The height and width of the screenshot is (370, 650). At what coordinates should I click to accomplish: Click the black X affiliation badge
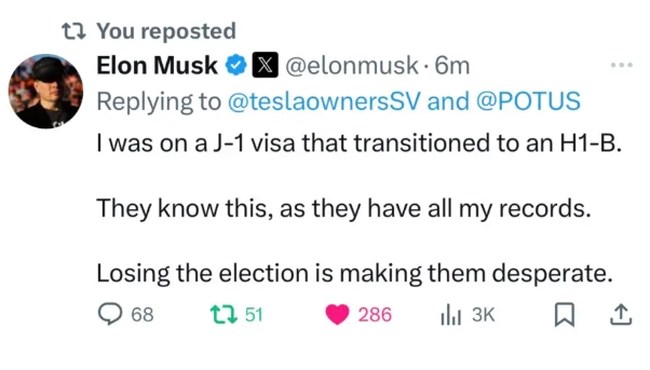pos(265,65)
